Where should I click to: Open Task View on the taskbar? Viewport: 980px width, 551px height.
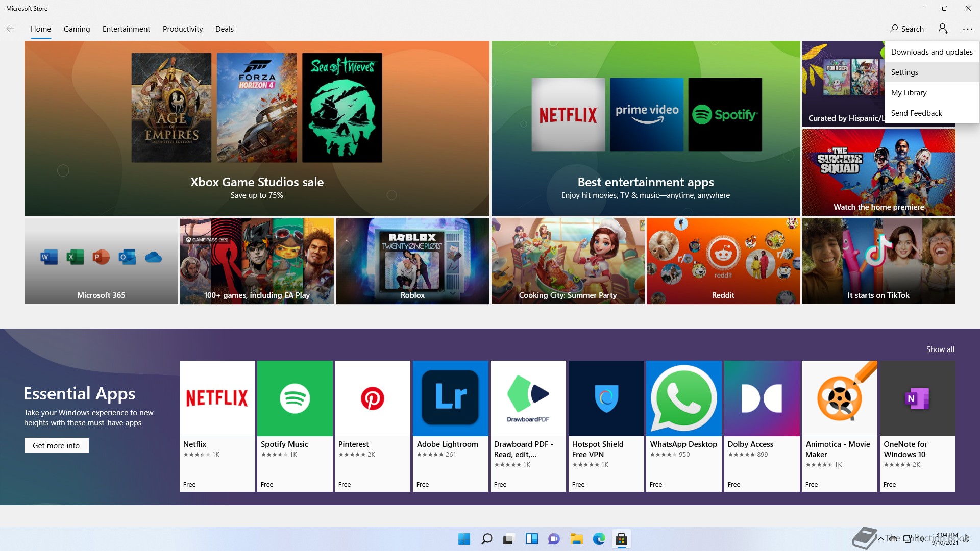coord(509,539)
